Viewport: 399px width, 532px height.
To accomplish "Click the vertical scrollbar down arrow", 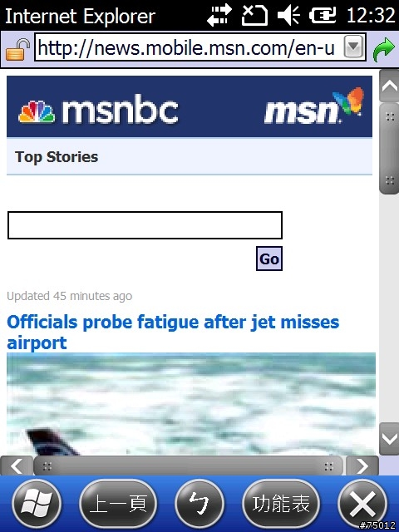I will click(x=389, y=439).
